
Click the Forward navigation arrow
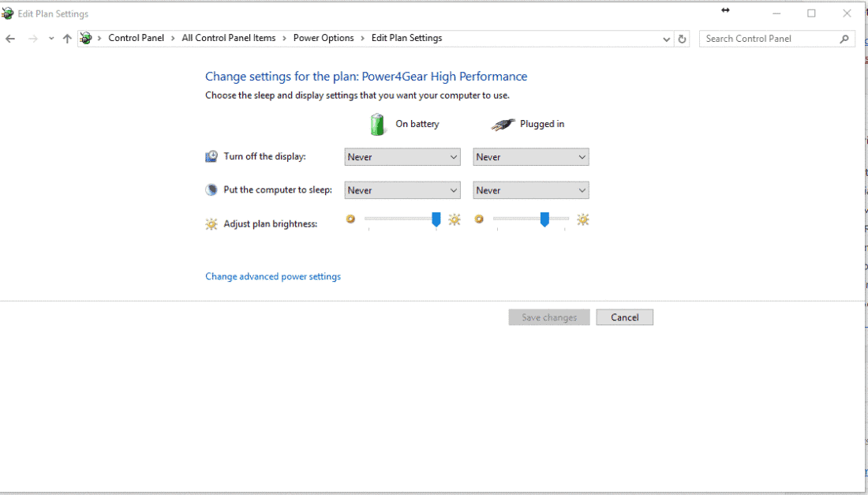coord(32,39)
